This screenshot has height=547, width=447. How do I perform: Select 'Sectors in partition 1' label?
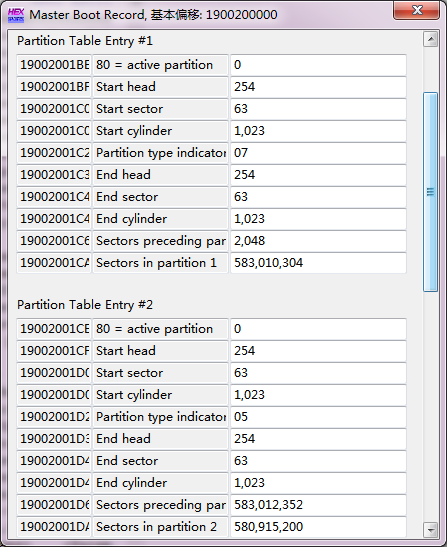161,263
